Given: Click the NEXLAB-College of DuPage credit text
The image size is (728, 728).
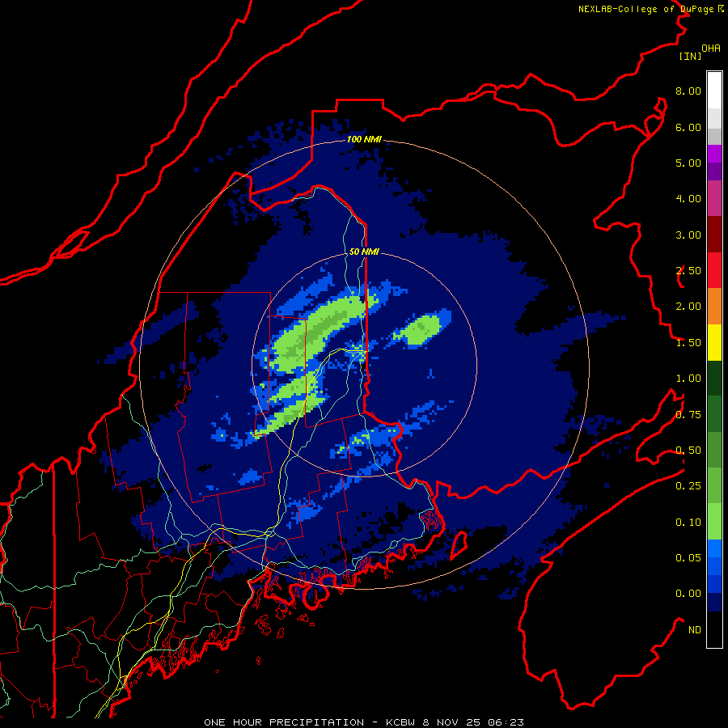Looking at the screenshot, I should coord(651,9).
